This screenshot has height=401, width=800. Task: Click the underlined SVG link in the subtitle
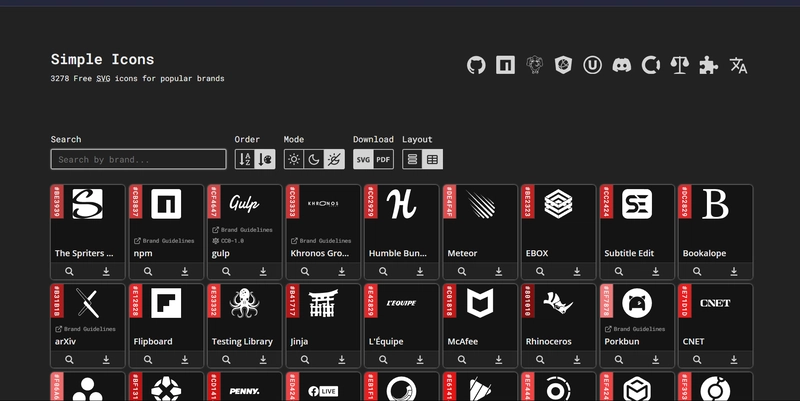point(103,79)
